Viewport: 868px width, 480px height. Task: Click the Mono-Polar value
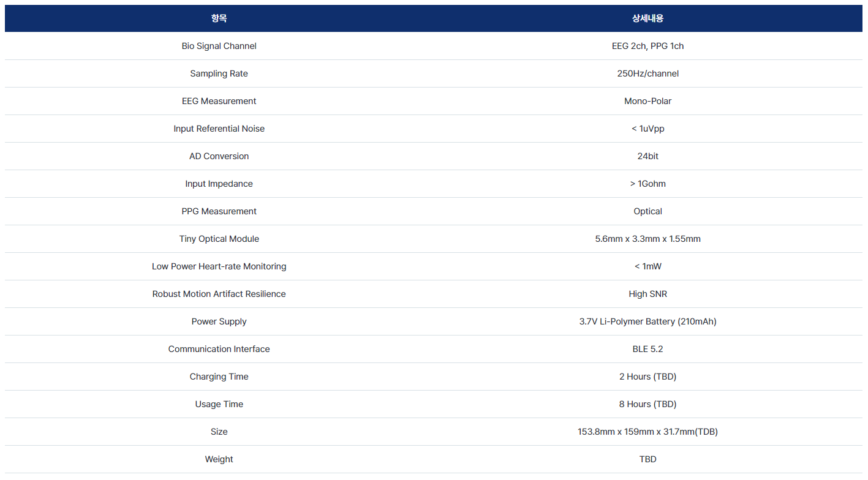pyautogui.click(x=647, y=101)
